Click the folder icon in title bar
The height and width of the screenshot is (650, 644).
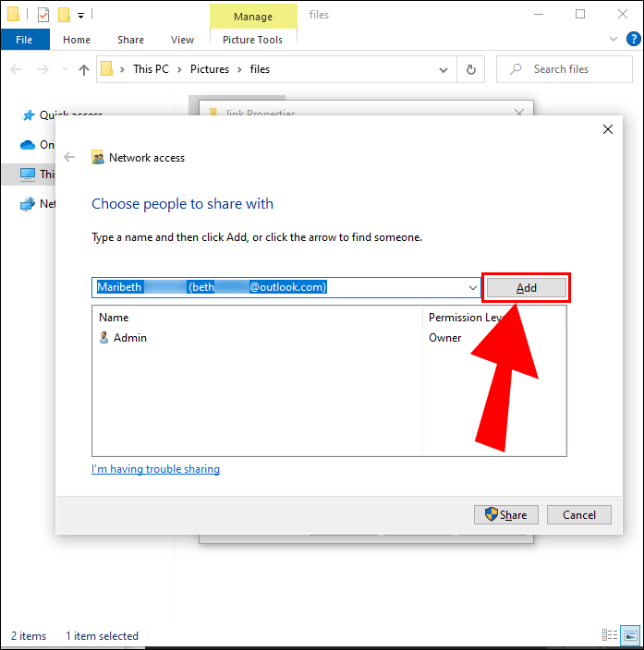point(13,14)
